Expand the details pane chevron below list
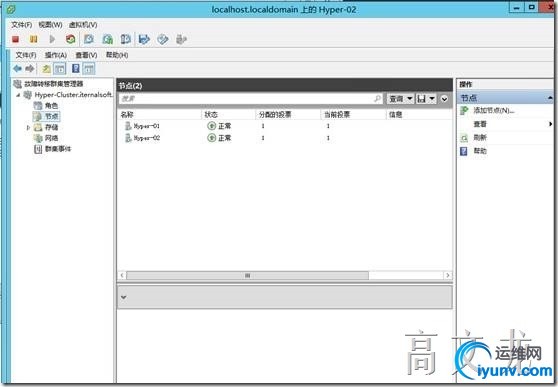This screenshot has width=558, height=387. (123, 297)
